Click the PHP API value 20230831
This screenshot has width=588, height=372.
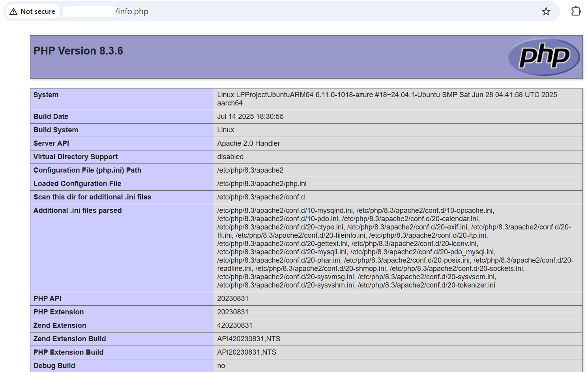coord(232,299)
